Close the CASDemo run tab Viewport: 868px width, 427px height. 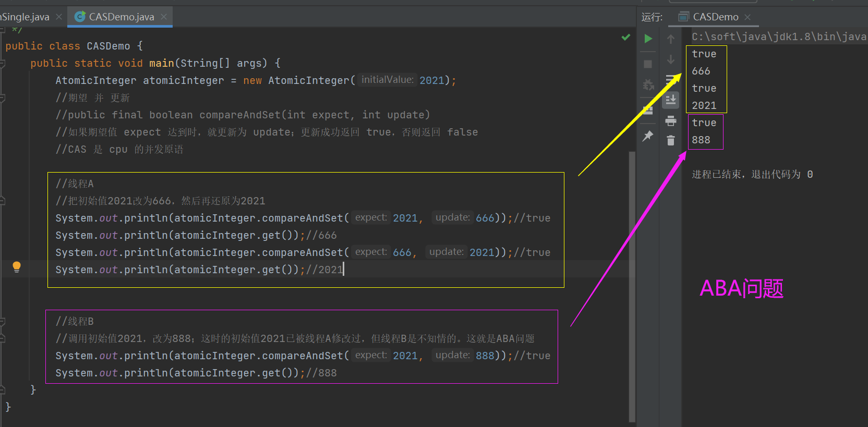(x=748, y=17)
